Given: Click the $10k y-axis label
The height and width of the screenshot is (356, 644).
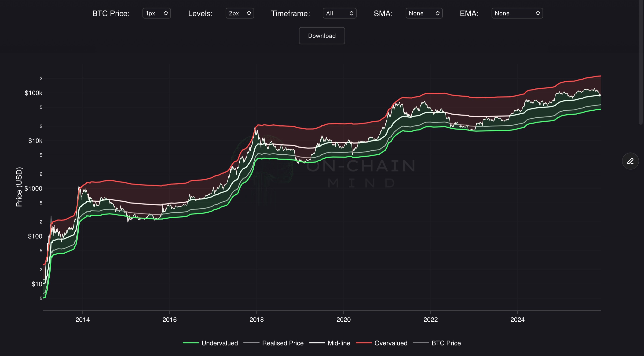Looking at the screenshot, I should pyautogui.click(x=35, y=141).
